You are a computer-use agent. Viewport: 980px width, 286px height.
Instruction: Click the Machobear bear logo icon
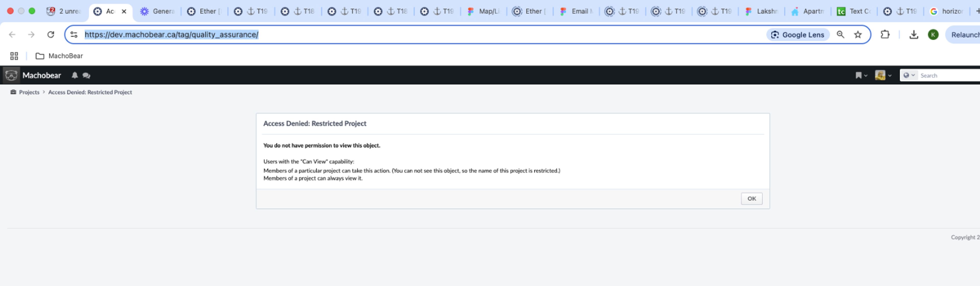point(11,75)
